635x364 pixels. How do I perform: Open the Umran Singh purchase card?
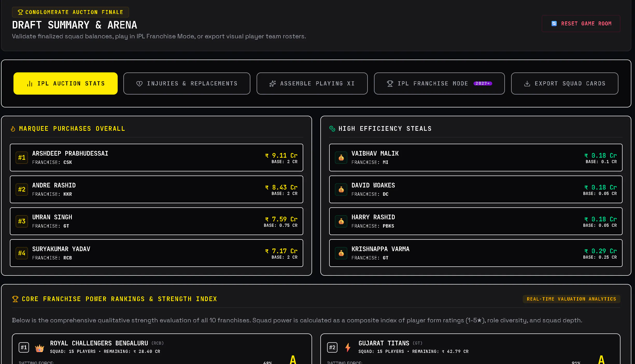point(157,221)
